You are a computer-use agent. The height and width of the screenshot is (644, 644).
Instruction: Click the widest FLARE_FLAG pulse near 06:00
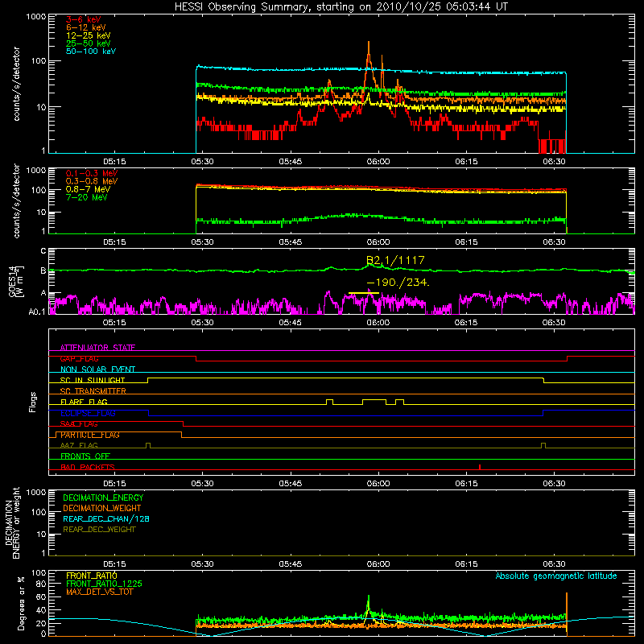pyautogui.click(x=374, y=402)
